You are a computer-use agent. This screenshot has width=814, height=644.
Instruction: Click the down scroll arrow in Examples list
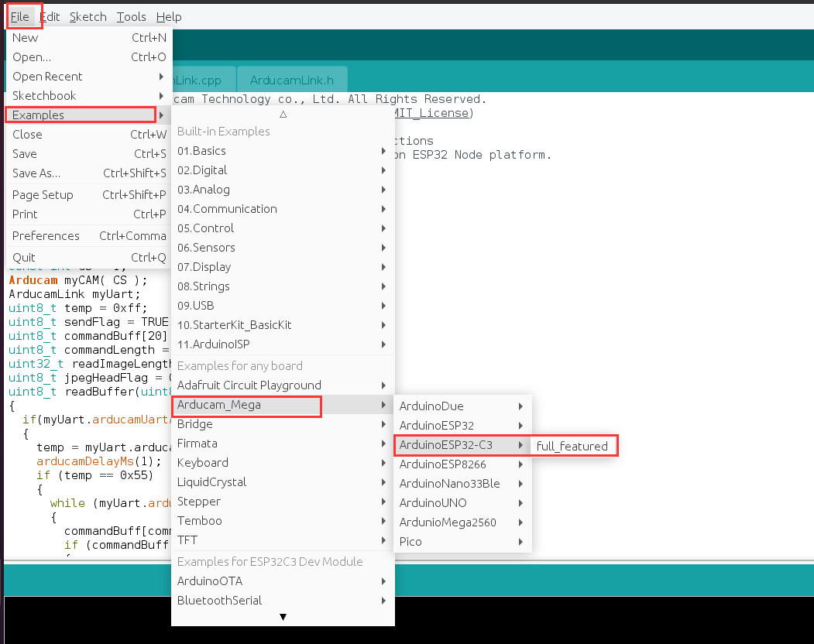[283, 617]
